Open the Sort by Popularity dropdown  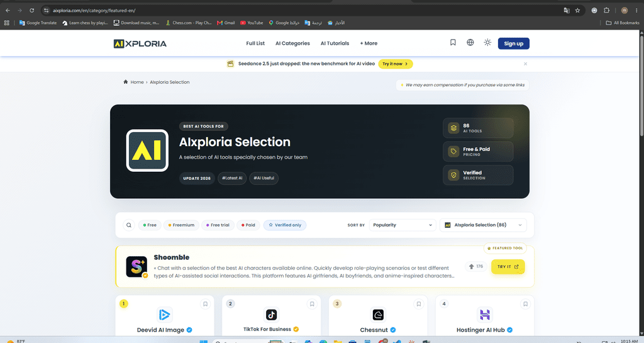point(402,225)
